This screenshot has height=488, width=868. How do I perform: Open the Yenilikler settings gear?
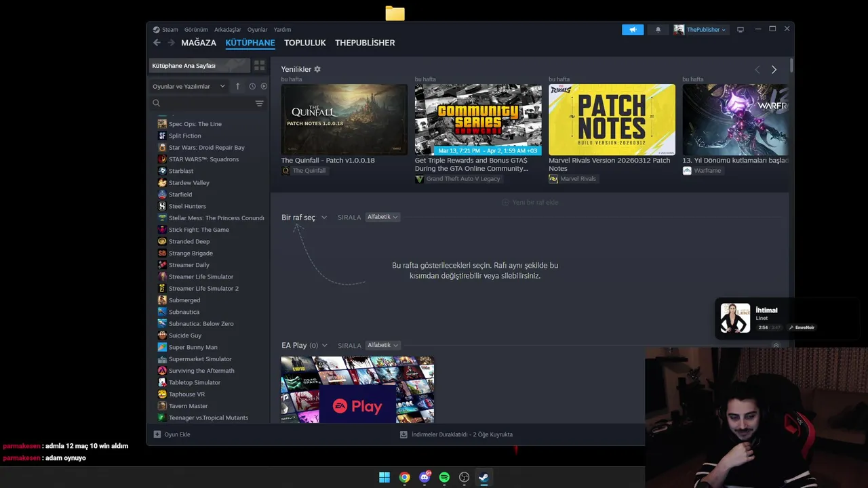(x=317, y=69)
